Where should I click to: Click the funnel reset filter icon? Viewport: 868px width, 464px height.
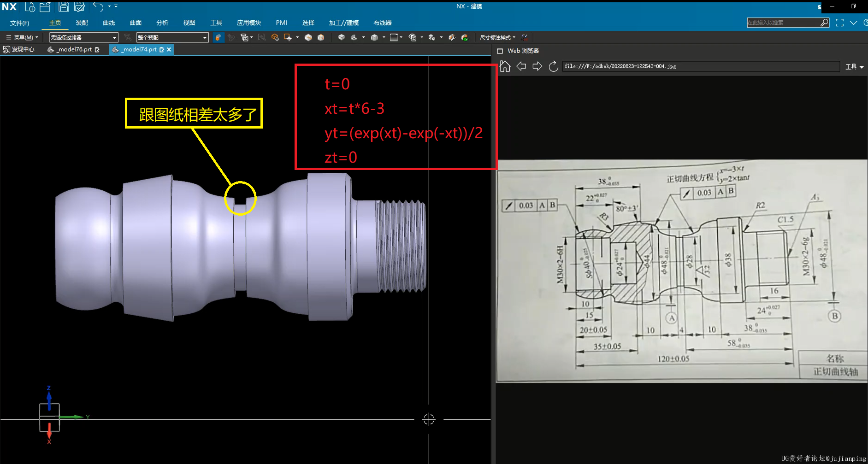(x=128, y=37)
